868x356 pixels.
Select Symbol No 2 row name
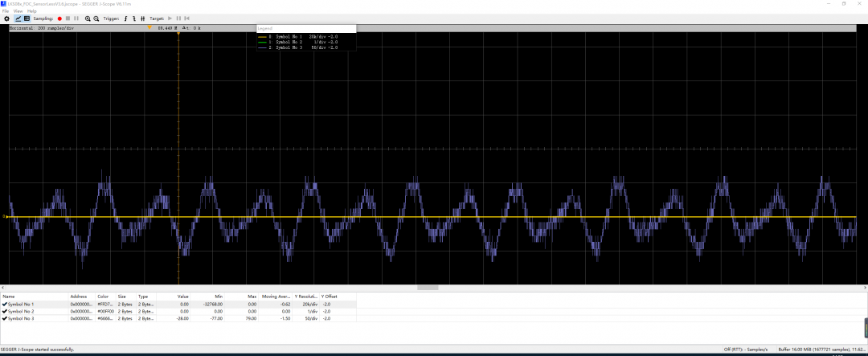tap(20, 312)
